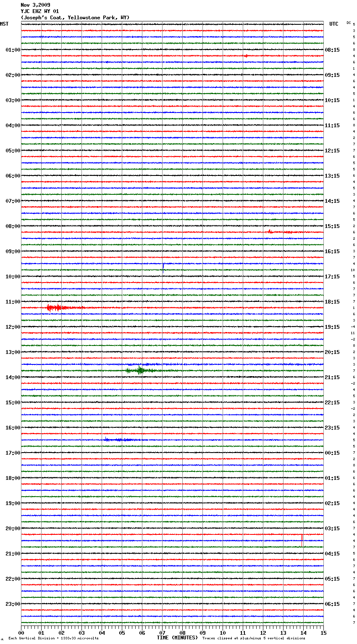Click the 17:15 UTC time label

(332, 277)
